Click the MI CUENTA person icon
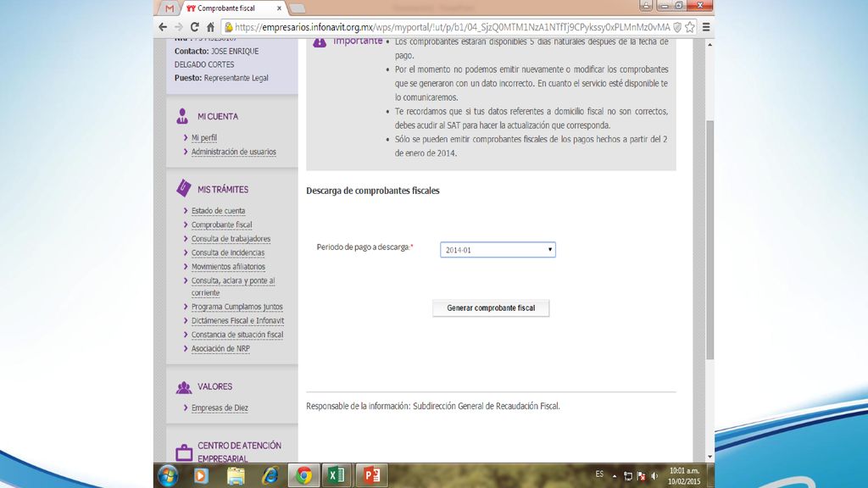Image resolution: width=868 pixels, height=488 pixels. click(x=182, y=116)
